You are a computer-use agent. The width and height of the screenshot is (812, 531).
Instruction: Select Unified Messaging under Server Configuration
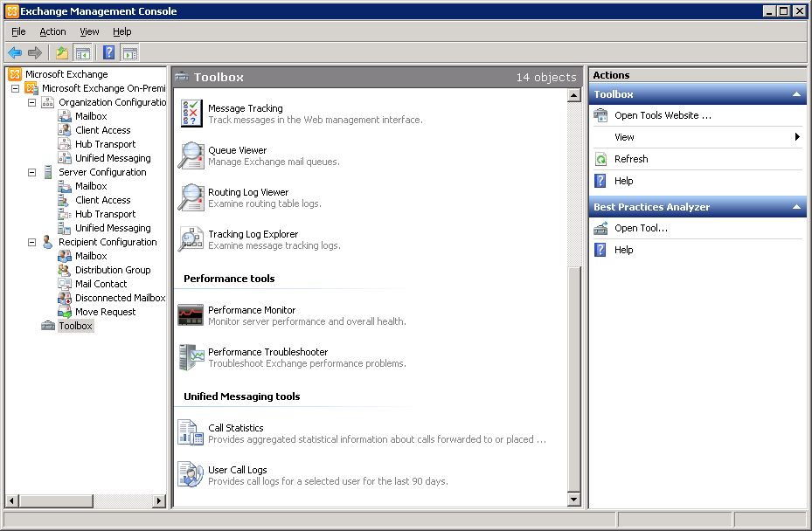[x=113, y=228]
